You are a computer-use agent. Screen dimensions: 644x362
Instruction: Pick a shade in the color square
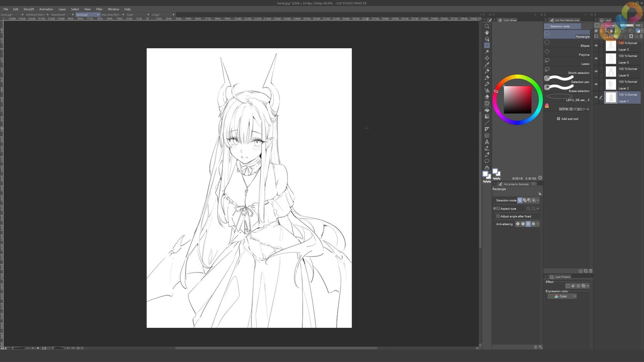pyautogui.click(x=518, y=100)
